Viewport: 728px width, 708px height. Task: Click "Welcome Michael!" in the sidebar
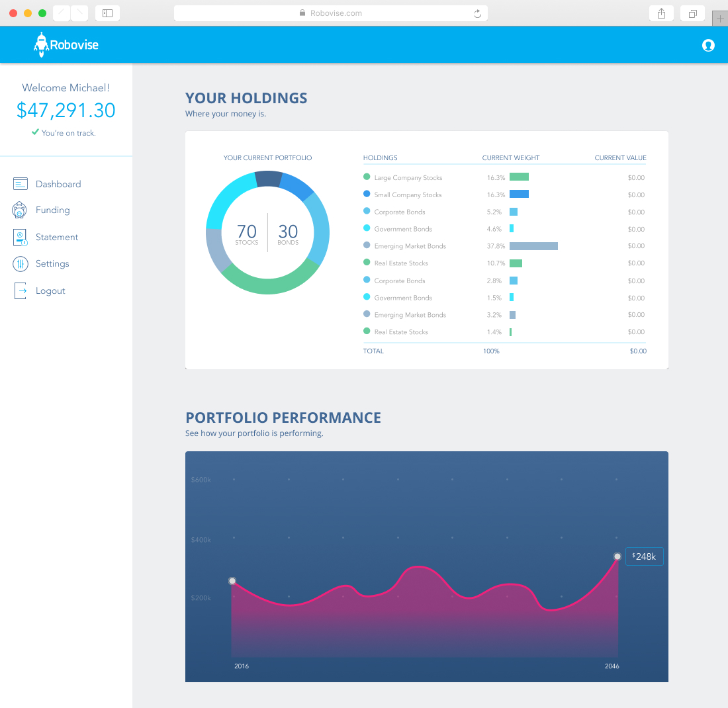click(66, 88)
